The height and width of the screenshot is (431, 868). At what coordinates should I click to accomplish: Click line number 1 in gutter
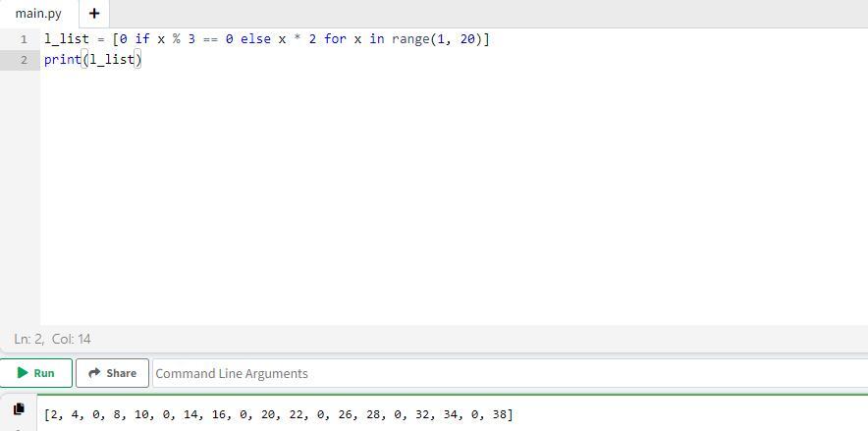click(x=24, y=39)
